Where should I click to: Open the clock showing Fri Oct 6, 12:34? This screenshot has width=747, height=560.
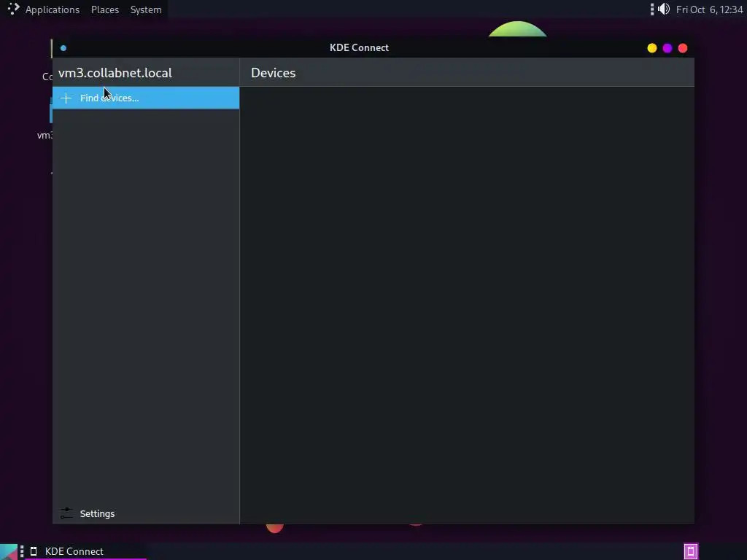(709, 9)
